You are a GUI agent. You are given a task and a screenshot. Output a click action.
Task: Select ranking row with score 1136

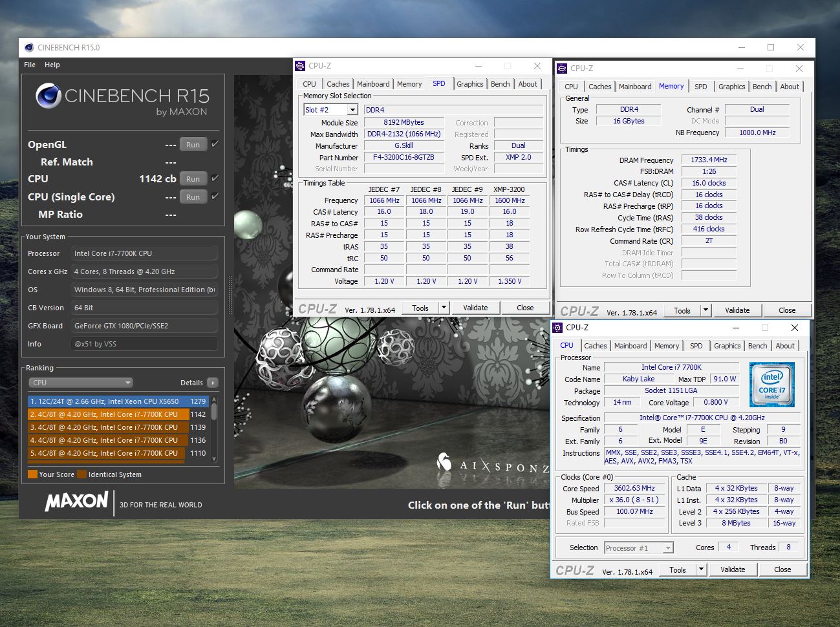point(118,440)
